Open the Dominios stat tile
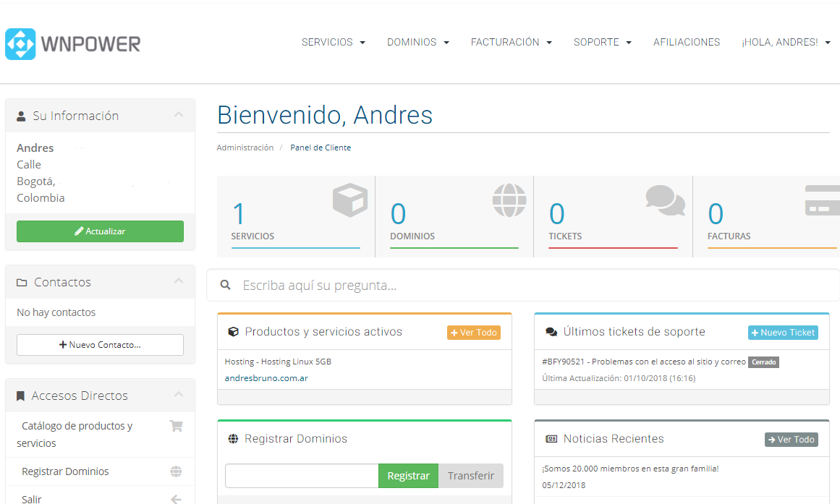 tap(454, 216)
